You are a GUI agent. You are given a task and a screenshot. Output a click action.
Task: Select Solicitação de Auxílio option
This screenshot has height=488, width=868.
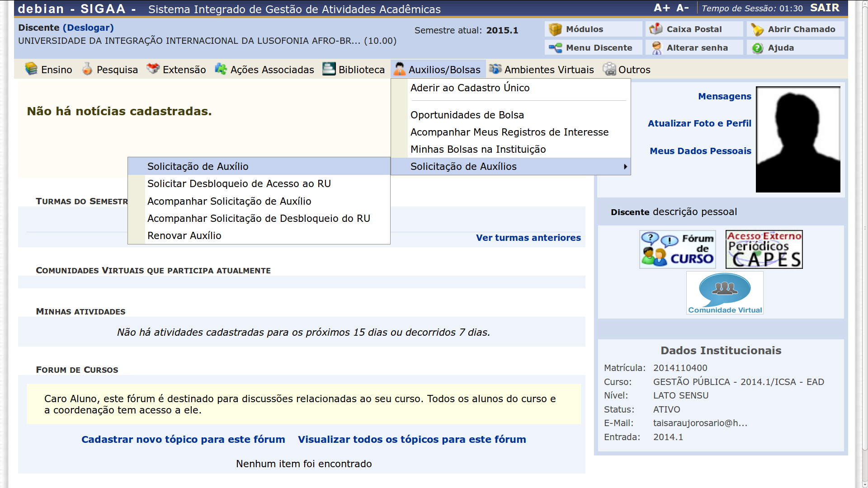pos(198,166)
